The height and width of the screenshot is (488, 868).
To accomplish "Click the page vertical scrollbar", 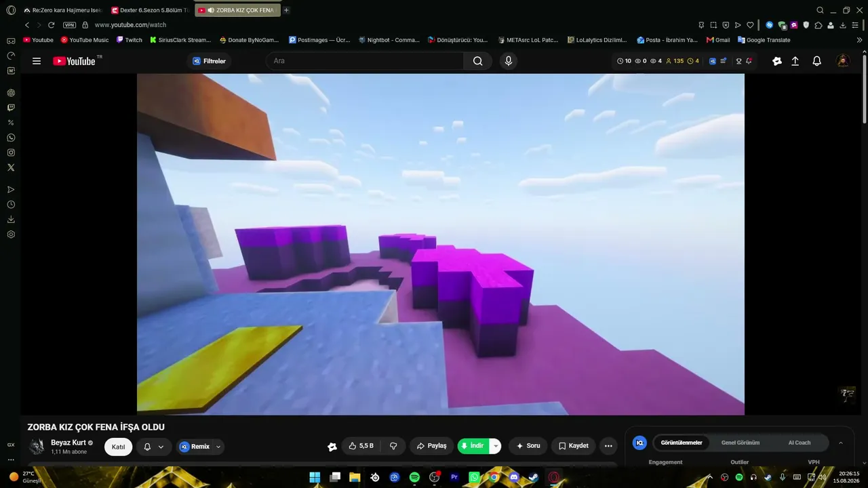I will coord(865,88).
